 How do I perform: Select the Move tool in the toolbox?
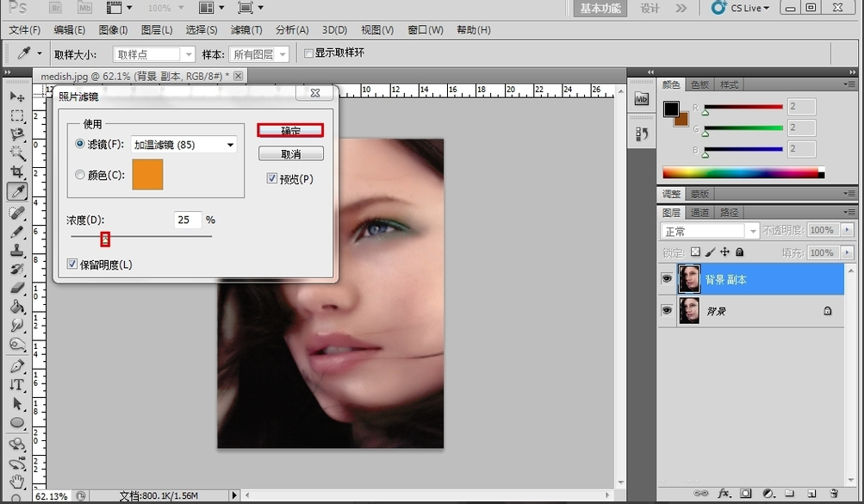tap(16, 96)
